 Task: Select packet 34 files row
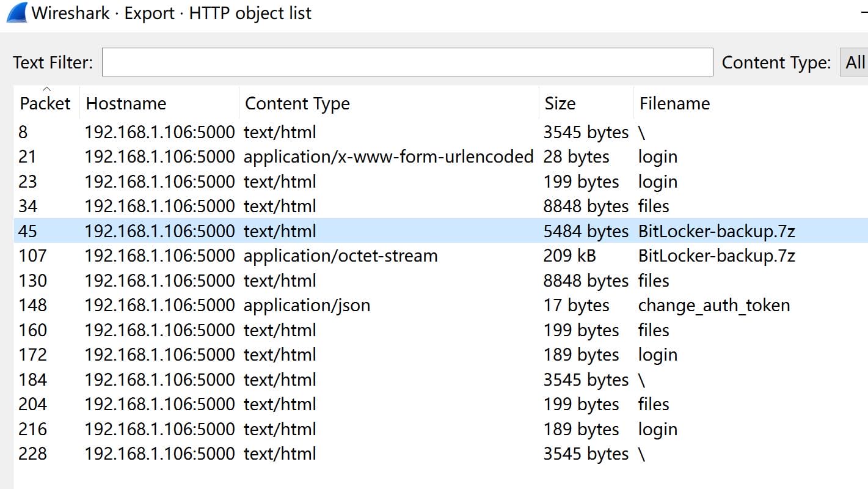(440, 206)
